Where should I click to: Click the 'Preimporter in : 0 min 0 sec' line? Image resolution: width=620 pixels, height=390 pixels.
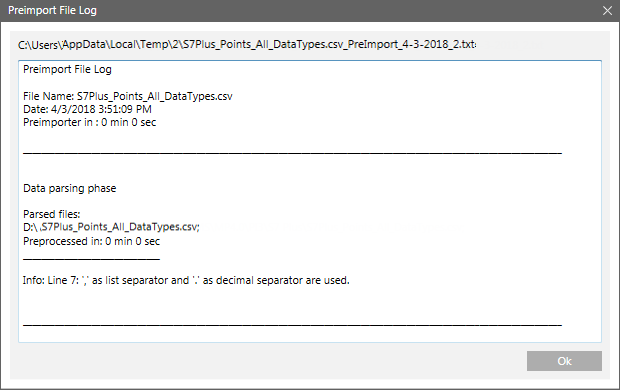[x=89, y=122]
